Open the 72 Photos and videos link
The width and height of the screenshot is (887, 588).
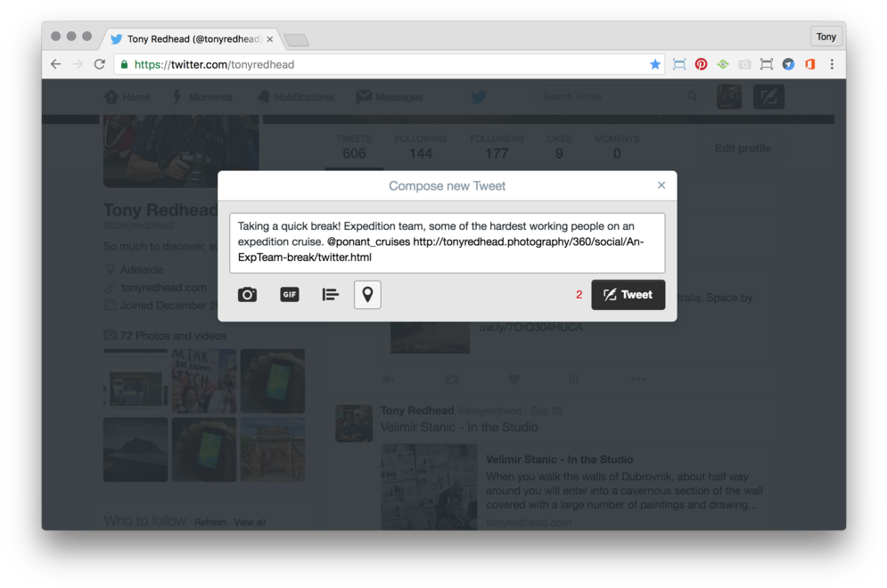point(173,335)
